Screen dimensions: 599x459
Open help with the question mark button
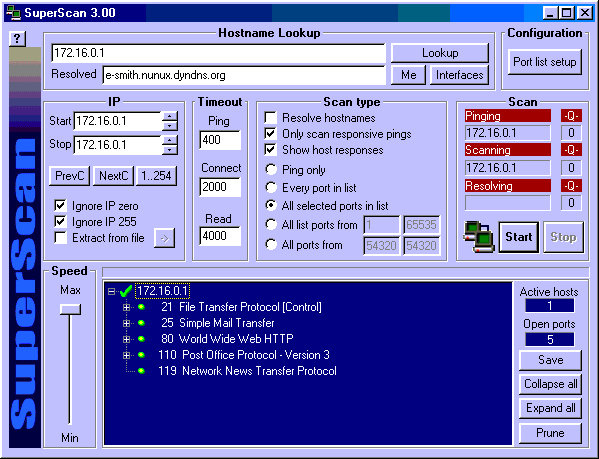[x=17, y=39]
